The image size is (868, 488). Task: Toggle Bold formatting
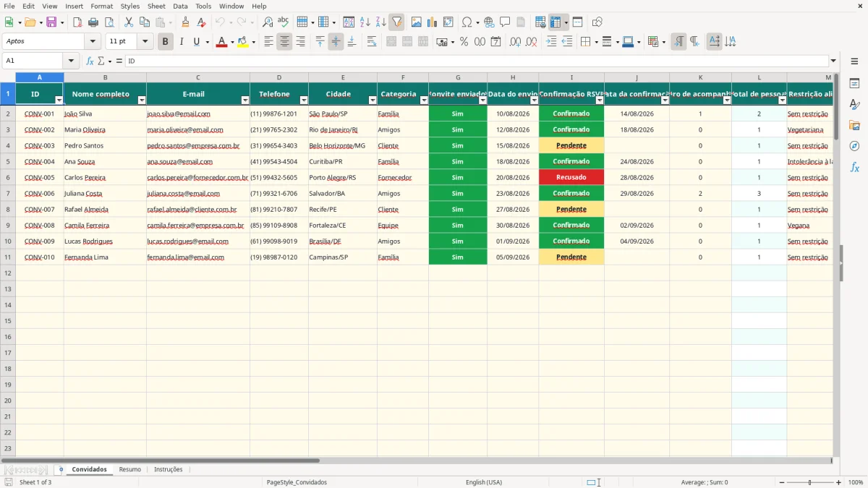[x=166, y=42]
